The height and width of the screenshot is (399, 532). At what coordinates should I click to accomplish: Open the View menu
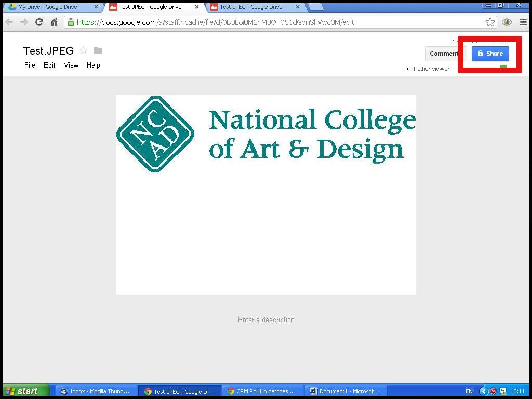point(71,65)
